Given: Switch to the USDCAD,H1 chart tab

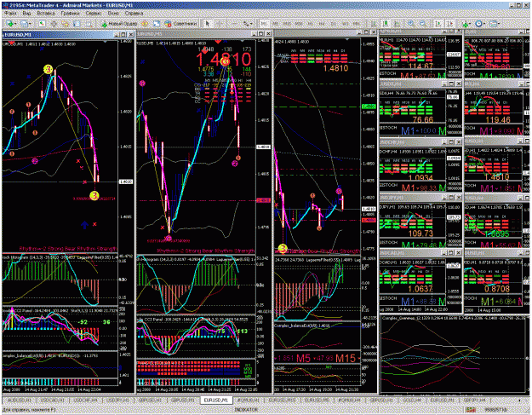Looking at the screenshot, I should pos(52,401).
